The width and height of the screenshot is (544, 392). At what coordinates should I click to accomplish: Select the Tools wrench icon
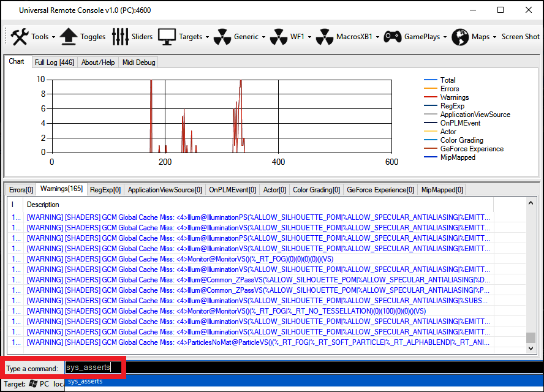click(x=20, y=36)
